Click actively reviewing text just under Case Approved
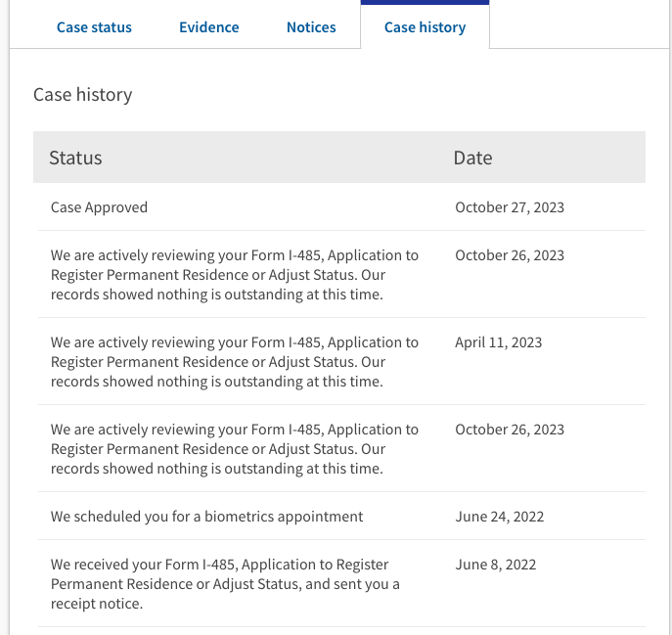 (x=235, y=275)
